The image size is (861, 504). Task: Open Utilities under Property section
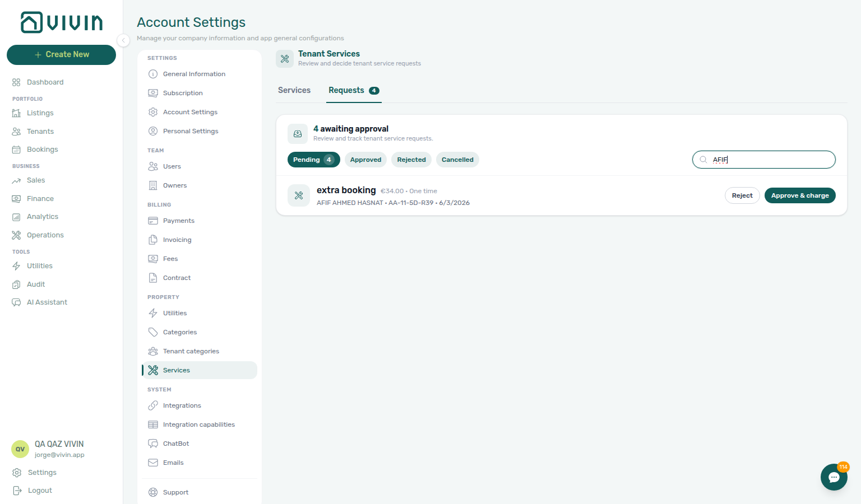click(200, 313)
